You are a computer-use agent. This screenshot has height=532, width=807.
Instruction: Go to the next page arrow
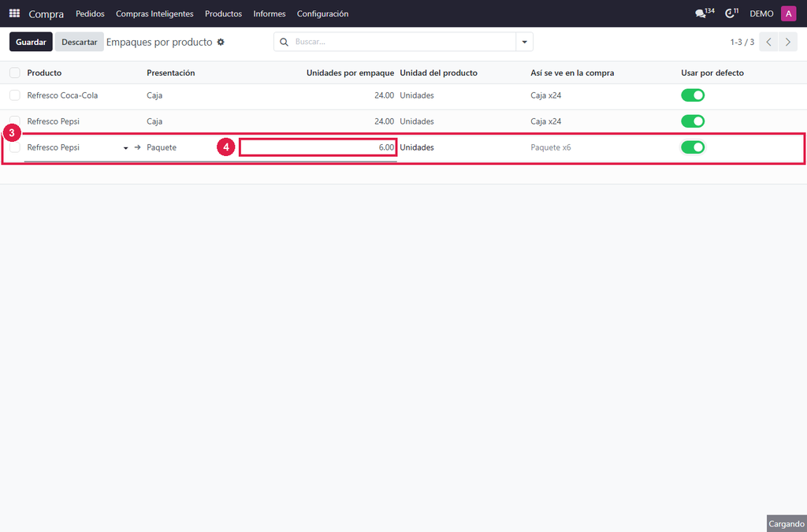point(788,43)
